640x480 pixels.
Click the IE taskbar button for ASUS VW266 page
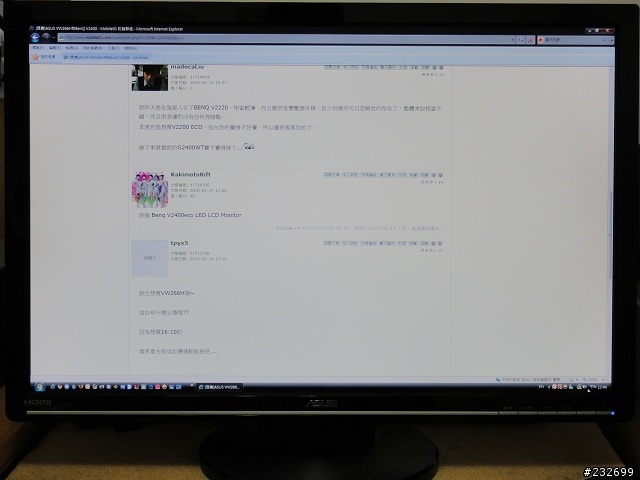tap(220, 387)
